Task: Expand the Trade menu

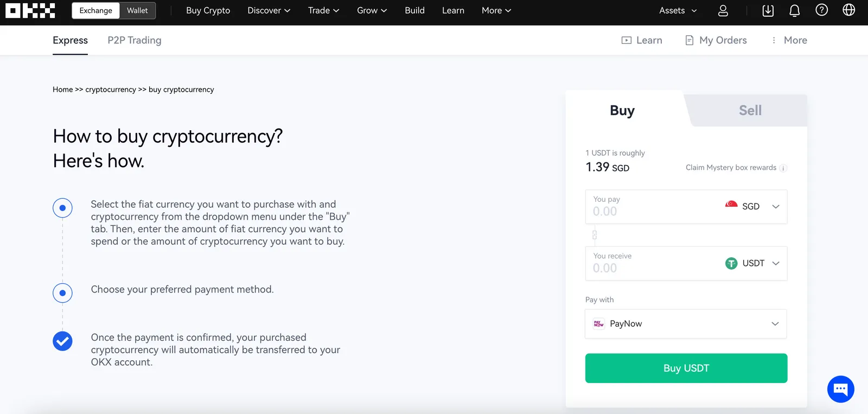Action: pyautogui.click(x=323, y=10)
